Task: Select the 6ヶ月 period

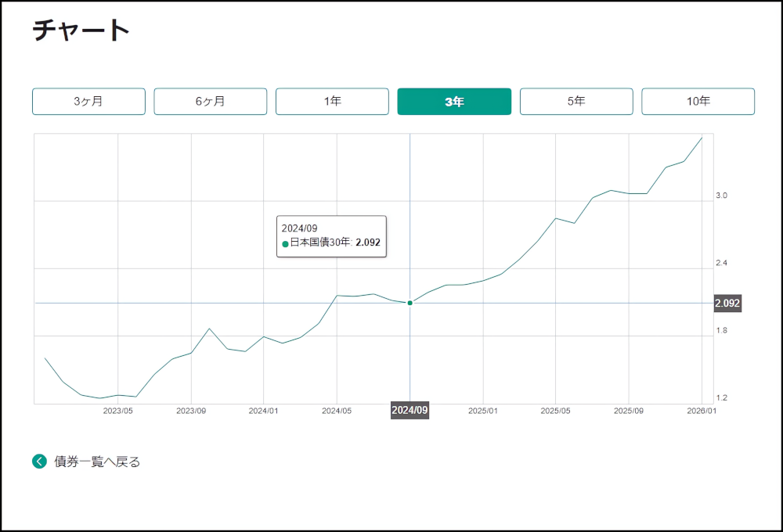Action: pyautogui.click(x=210, y=102)
